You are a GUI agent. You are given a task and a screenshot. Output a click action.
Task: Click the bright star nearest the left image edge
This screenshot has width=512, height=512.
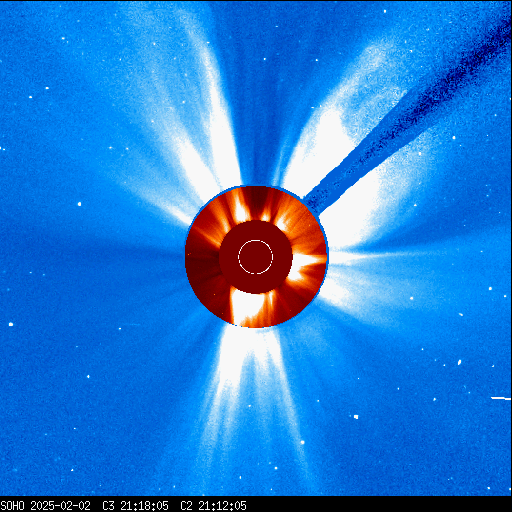pos(11,324)
